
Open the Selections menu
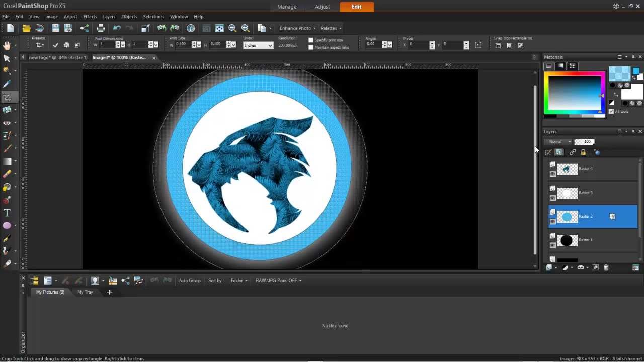point(153,17)
